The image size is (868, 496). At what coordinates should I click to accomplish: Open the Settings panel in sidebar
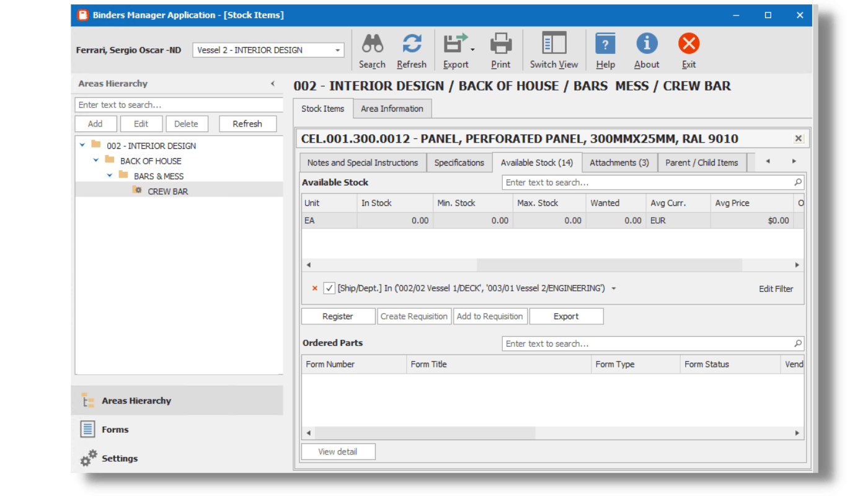tap(119, 458)
